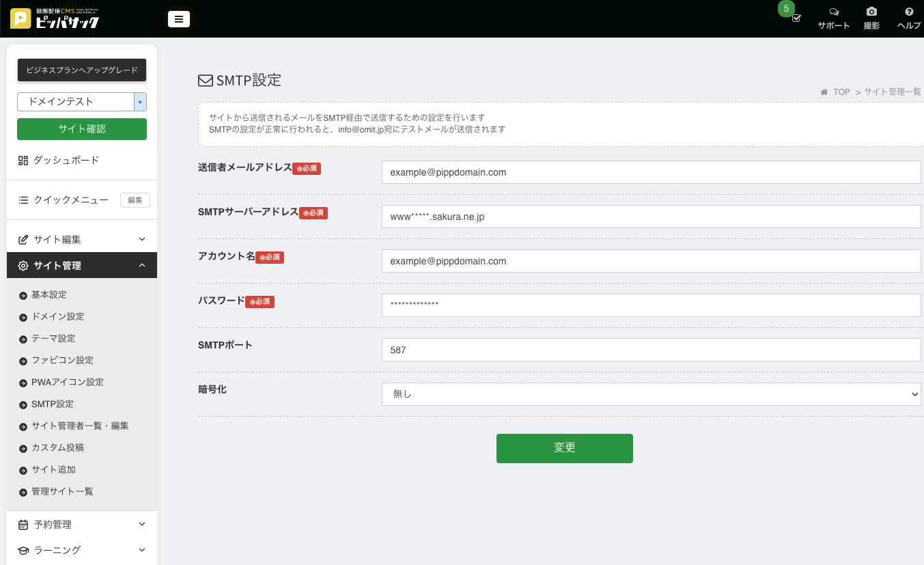Select SMTP設定 in sidebar menu

click(52, 404)
